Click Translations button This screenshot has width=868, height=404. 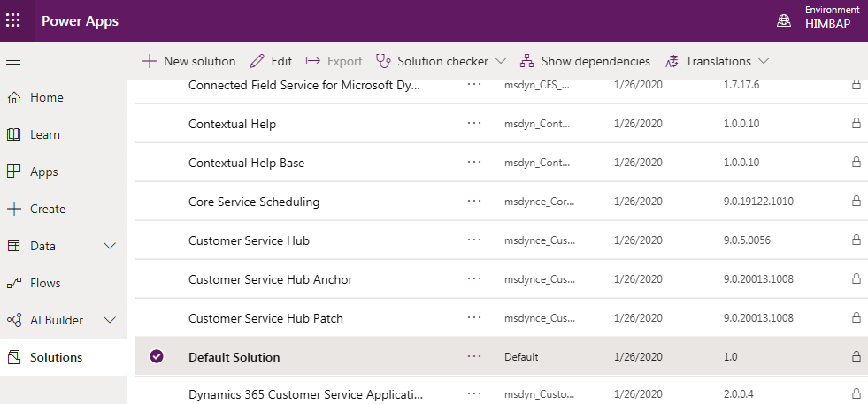click(x=708, y=61)
